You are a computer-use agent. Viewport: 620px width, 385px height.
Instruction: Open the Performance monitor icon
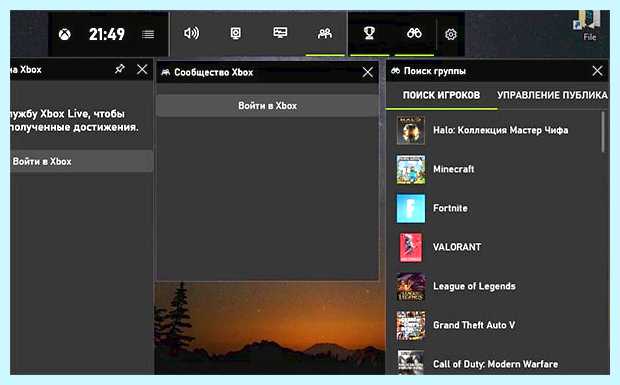click(280, 33)
